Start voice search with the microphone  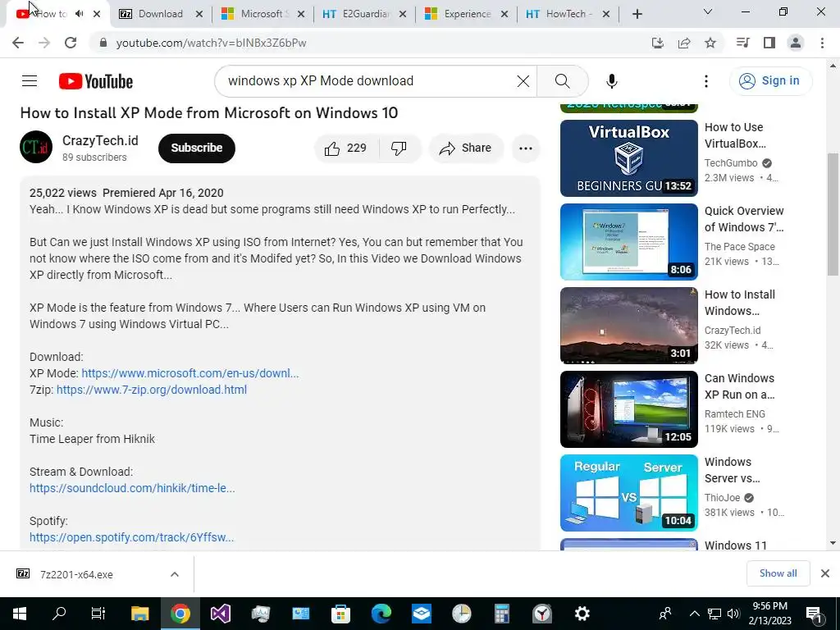[x=611, y=81]
